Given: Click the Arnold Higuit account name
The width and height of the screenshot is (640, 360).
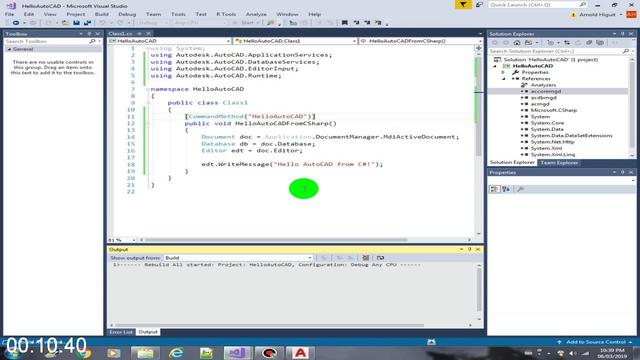Looking at the screenshot, I should tap(597, 15).
